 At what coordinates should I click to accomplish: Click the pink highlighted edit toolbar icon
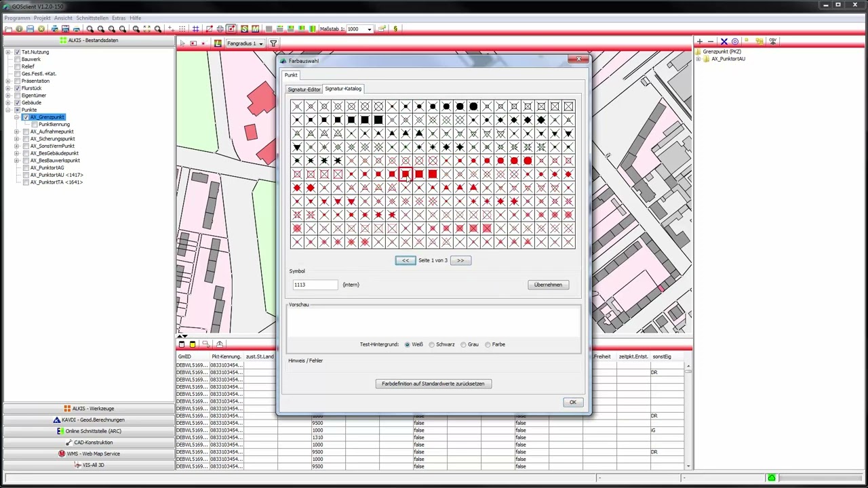tap(231, 29)
